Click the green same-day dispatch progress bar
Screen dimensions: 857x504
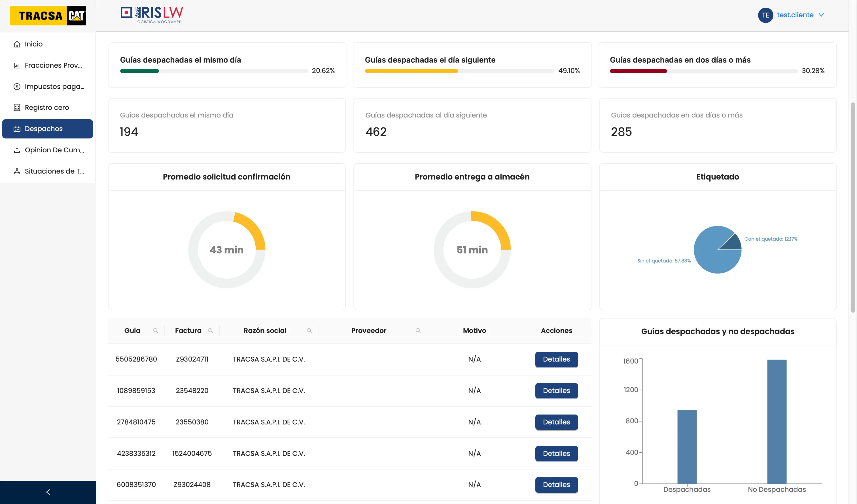pos(139,71)
